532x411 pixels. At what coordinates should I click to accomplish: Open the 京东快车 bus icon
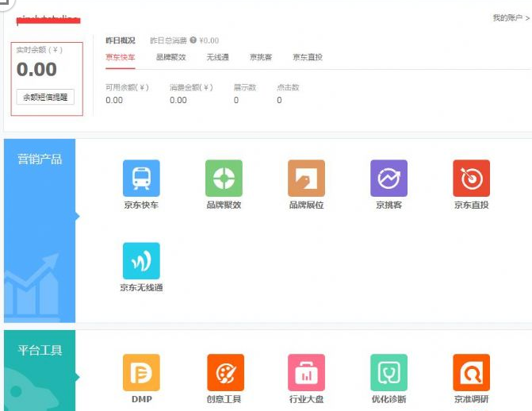141,178
